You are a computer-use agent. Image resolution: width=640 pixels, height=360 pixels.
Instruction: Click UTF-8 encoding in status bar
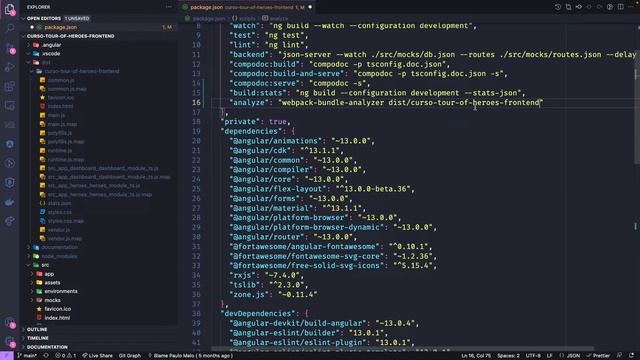[533, 356]
